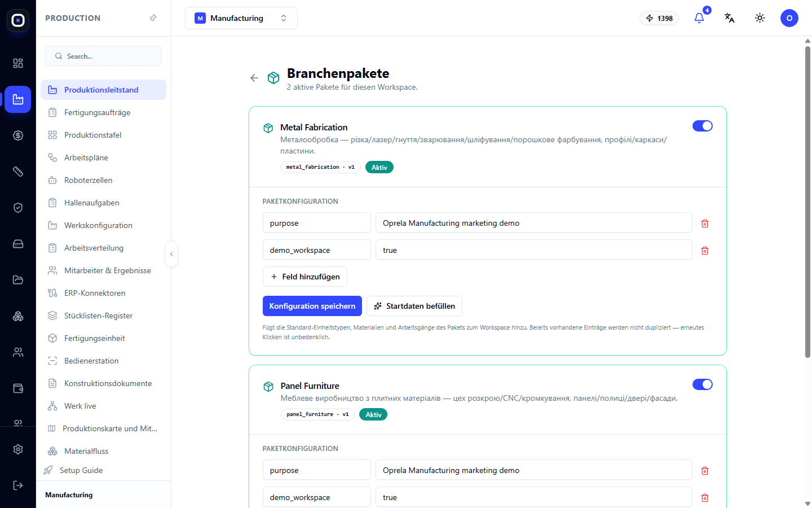Image resolution: width=812 pixels, height=508 pixels.
Task: Go back with the arrow beside Branchenpakete
Action: [254, 78]
